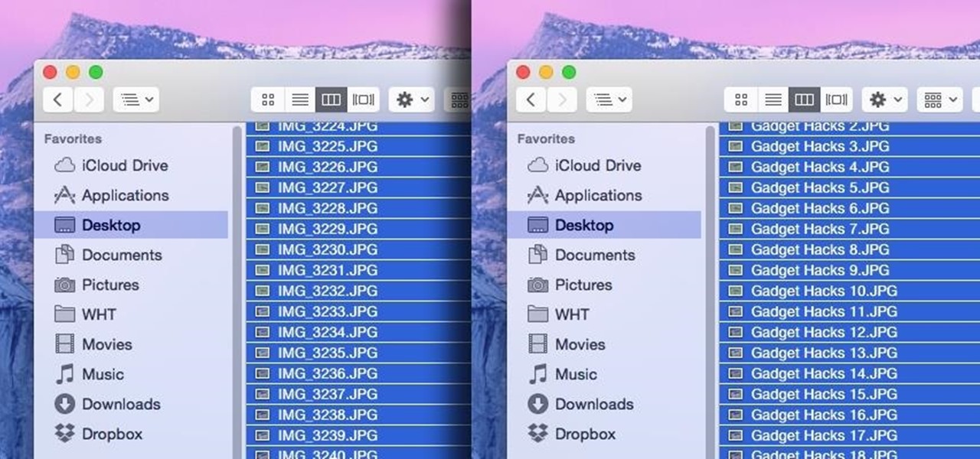
Task: Open Downloads in left window sidebar
Action: 132,404
